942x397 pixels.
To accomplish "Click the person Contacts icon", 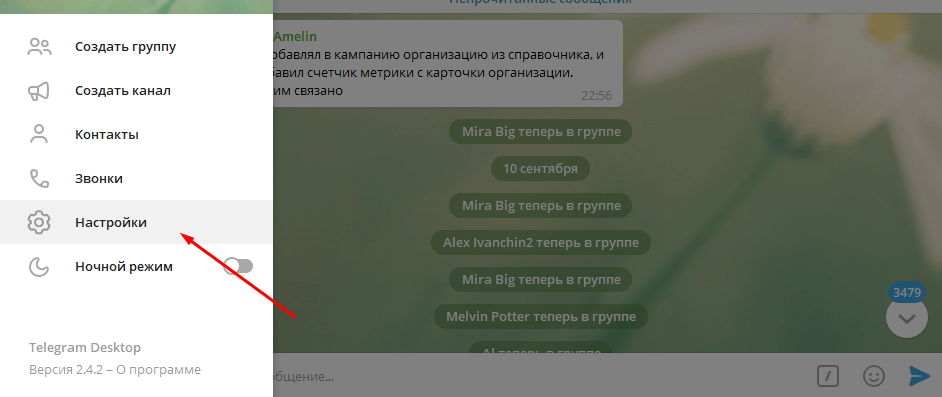I will coord(39,135).
